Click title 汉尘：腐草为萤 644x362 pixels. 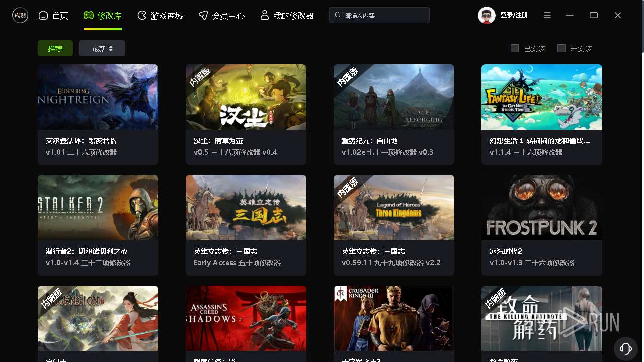[218, 141]
